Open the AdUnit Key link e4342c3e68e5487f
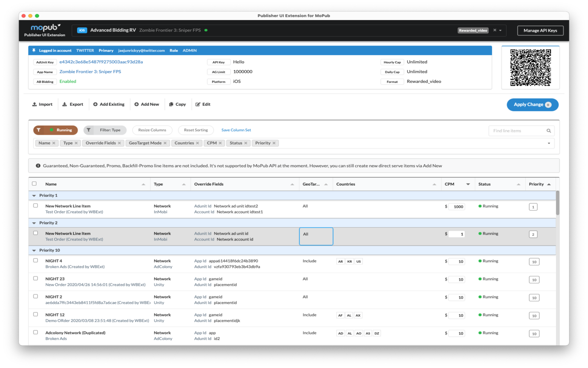This screenshot has height=368, width=588. pos(101,62)
